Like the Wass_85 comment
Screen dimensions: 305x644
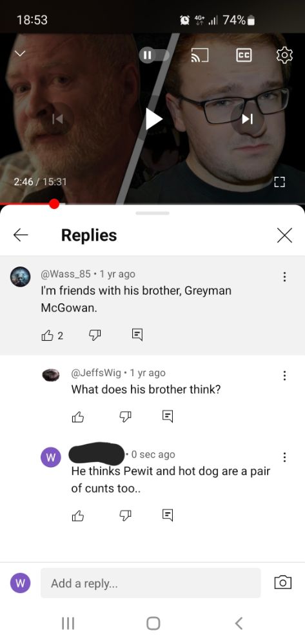pyautogui.click(x=47, y=336)
